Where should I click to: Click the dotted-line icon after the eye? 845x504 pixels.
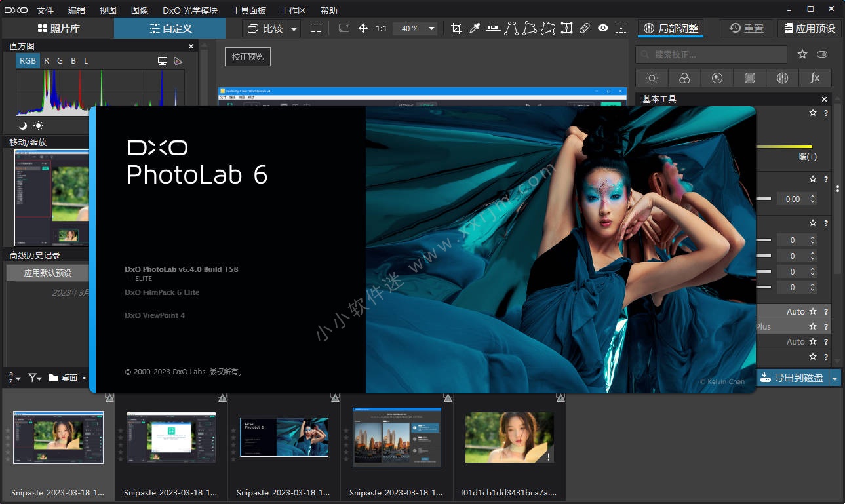coord(621,28)
